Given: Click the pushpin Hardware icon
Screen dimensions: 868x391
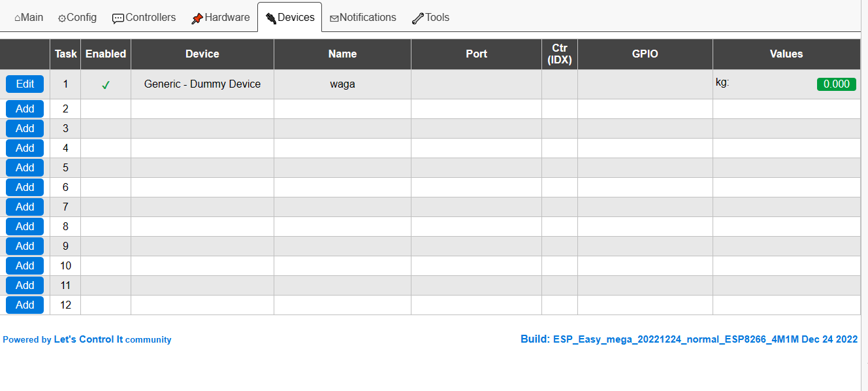Looking at the screenshot, I should click(x=197, y=18).
